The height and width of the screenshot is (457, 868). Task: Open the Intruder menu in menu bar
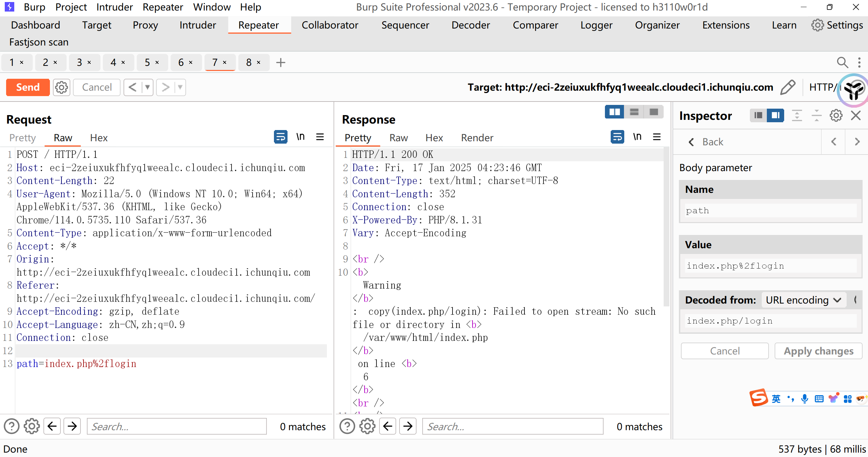point(114,7)
